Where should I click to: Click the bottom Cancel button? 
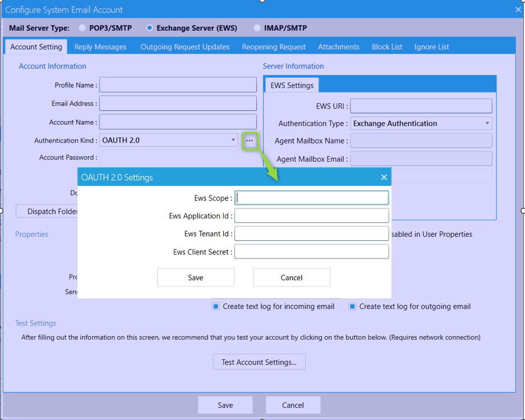[293, 405]
